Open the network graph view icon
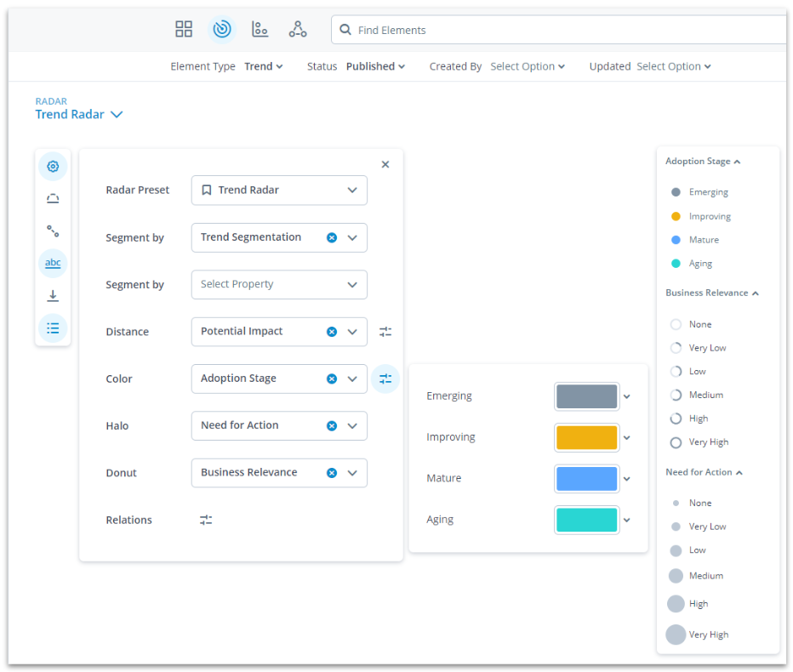Screen dimensions: 793x672 pos(298,29)
